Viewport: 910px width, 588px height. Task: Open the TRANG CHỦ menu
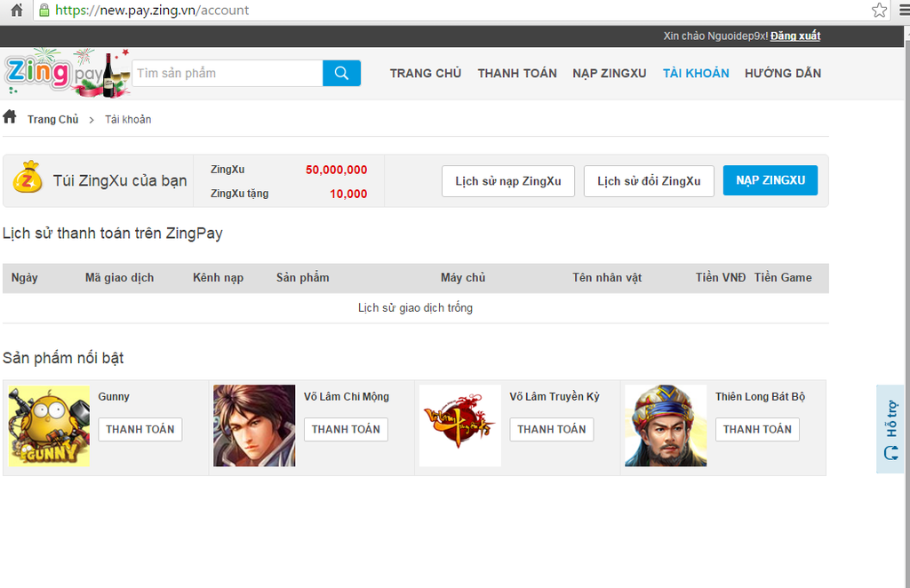(x=426, y=73)
